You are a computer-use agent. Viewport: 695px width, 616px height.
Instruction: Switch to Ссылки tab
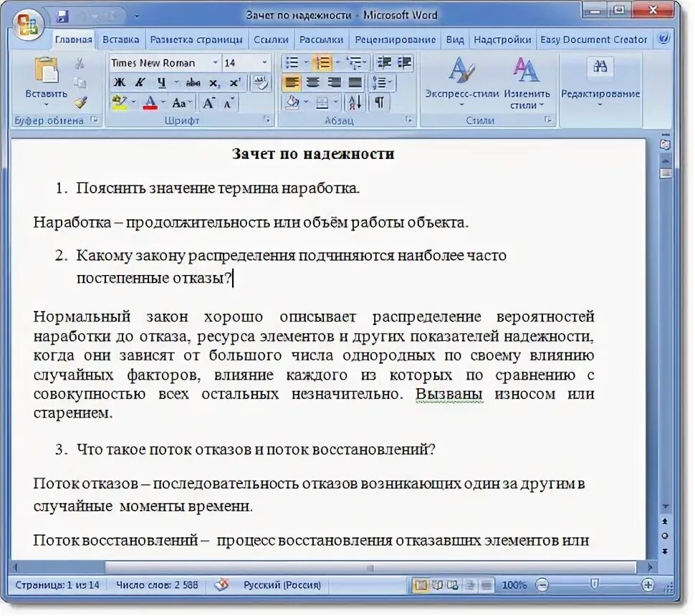[x=271, y=40]
